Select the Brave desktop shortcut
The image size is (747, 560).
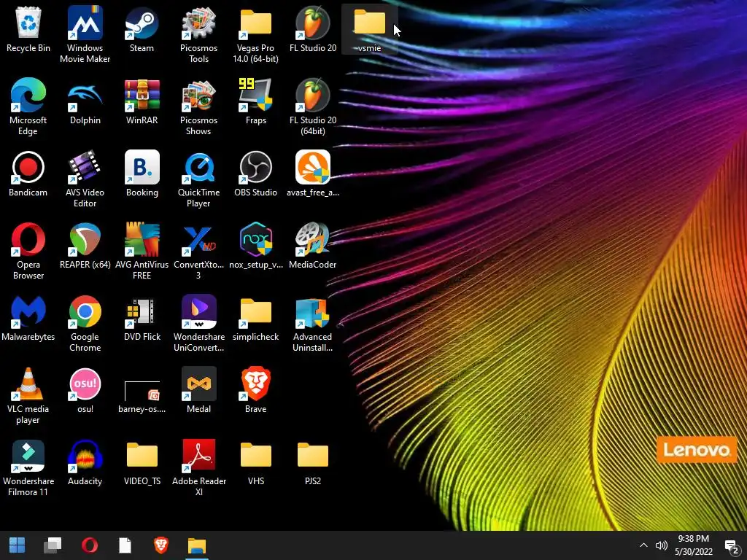tap(256, 391)
